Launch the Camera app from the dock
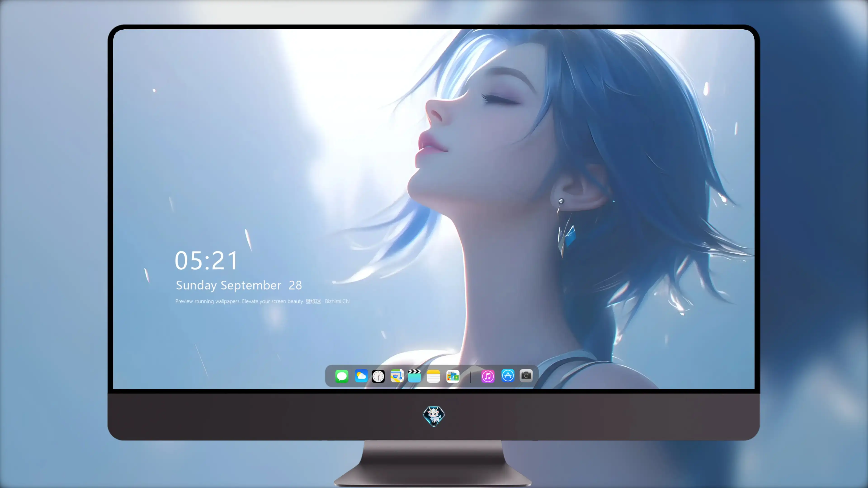 coord(526,375)
